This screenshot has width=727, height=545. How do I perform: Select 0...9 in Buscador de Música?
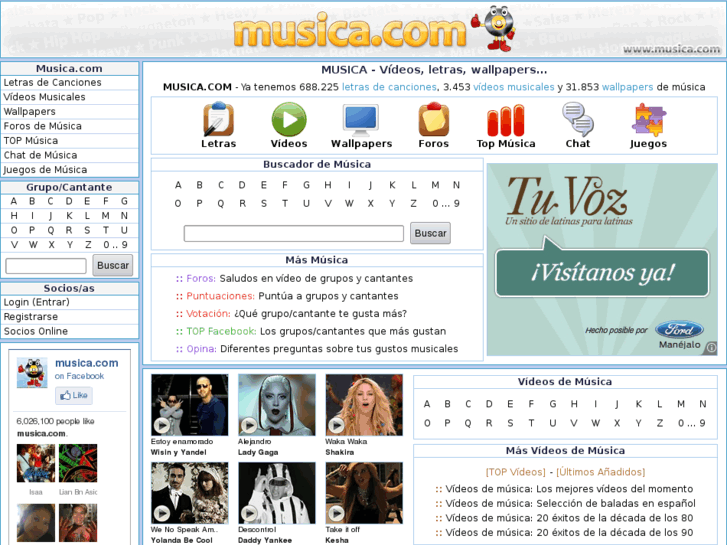[446, 204]
